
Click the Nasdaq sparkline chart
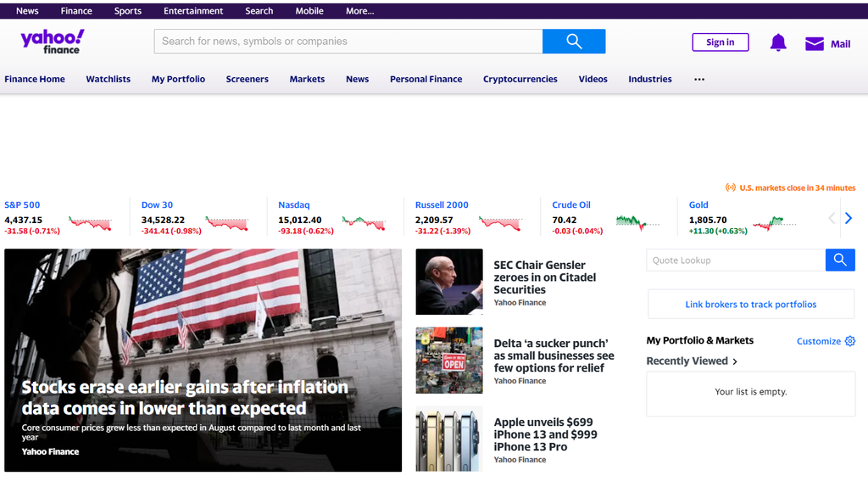tap(363, 223)
